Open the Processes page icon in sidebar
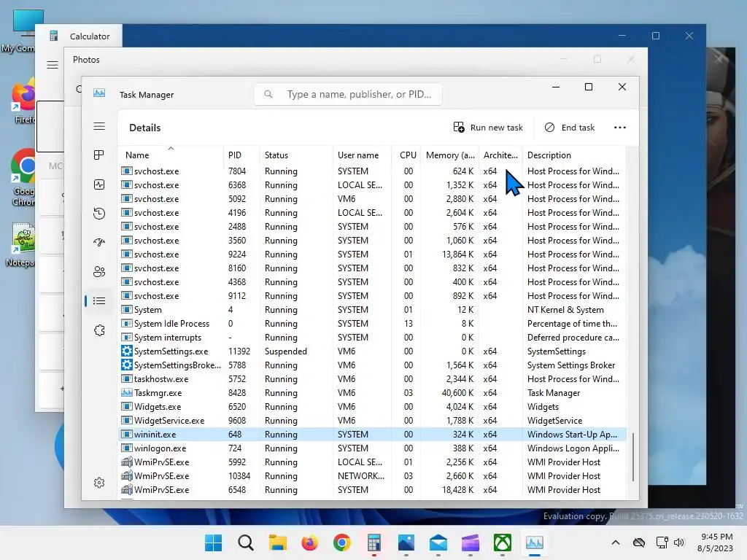The width and height of the screenshot is (747, 560). point(99,155)
